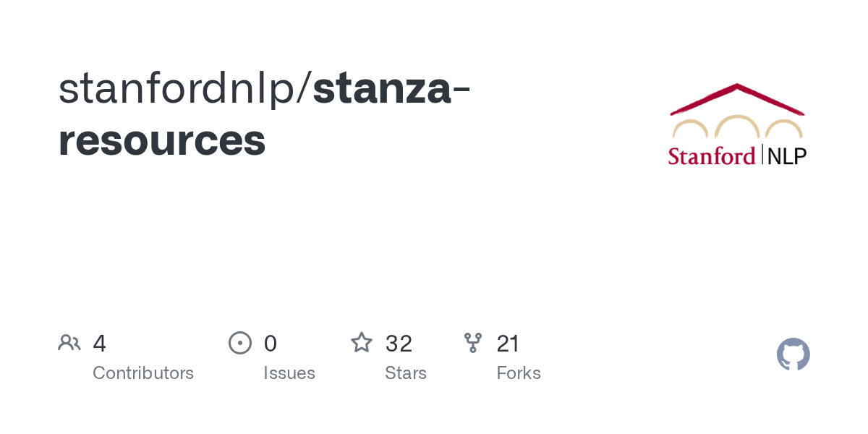The width and height of the screenshot is (868, 434).
Task: Click the fork count "21"
Action: pyautogui.click(x=508, y=344)
